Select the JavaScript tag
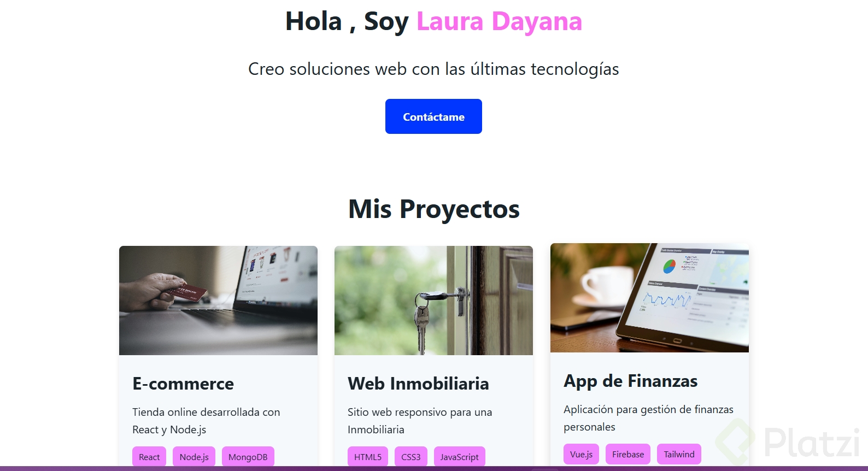Image resolution: width=868 pixels, height=471 pixels. click(460, 457)
